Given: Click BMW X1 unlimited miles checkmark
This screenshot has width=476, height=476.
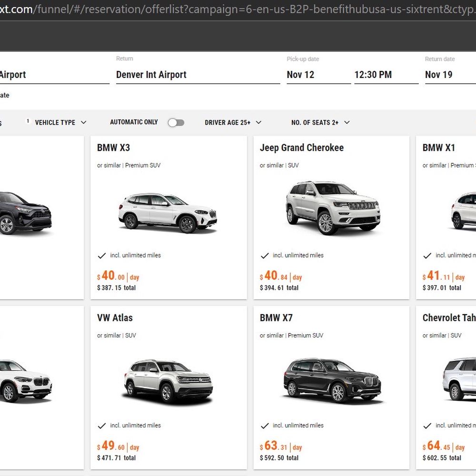Looking at the screenshot, I should tap(427, 256).
